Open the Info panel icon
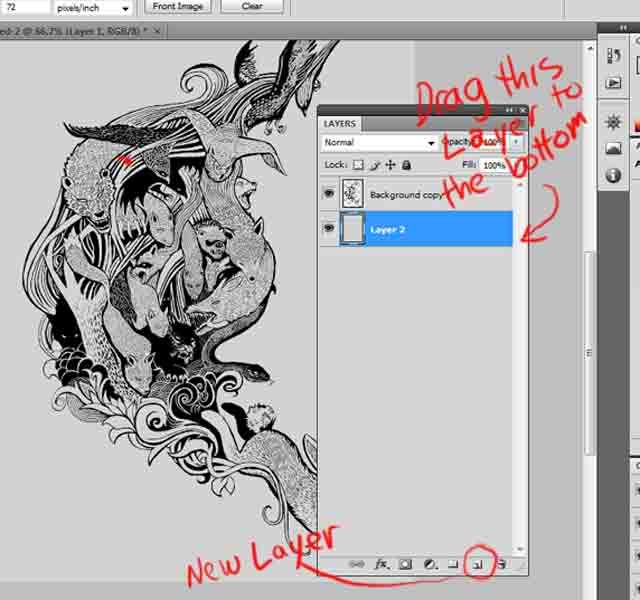Screen dimensions: 640x600 point(613,175)
